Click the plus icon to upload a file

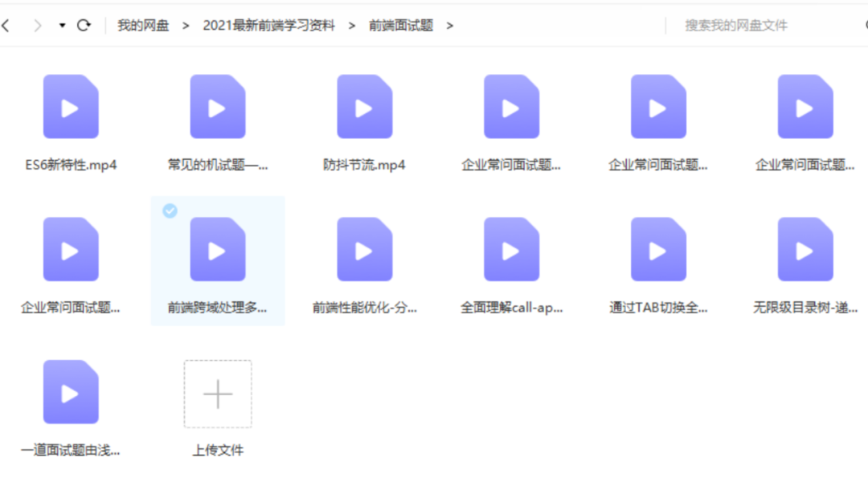[217, 394]
